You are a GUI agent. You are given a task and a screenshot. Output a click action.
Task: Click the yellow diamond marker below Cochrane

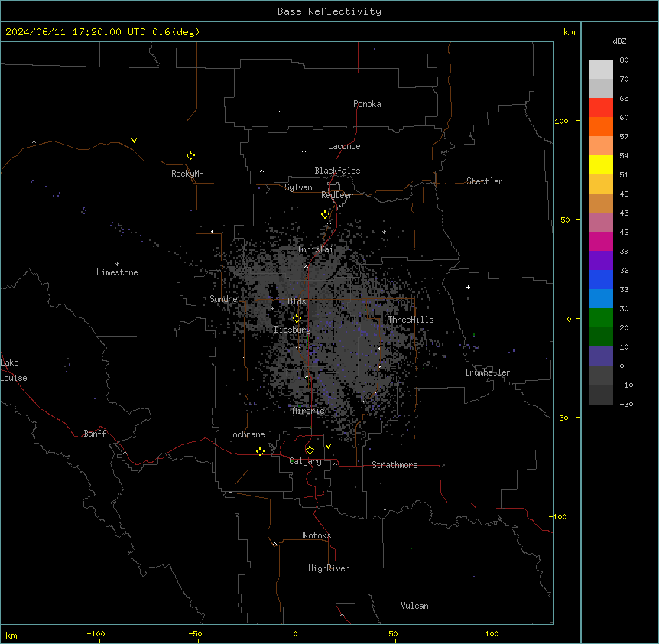260,451
